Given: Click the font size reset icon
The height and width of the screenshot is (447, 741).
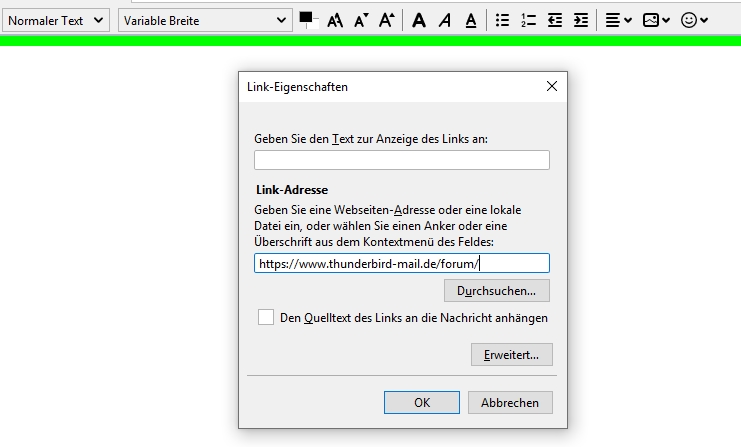Looking at the screenshot, I should pyautogui.click(x=336, y=20).
